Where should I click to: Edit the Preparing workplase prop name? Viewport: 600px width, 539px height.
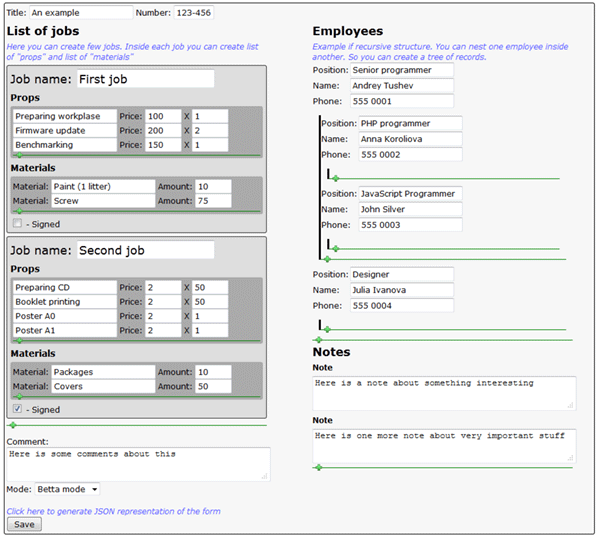click(65, 116)
